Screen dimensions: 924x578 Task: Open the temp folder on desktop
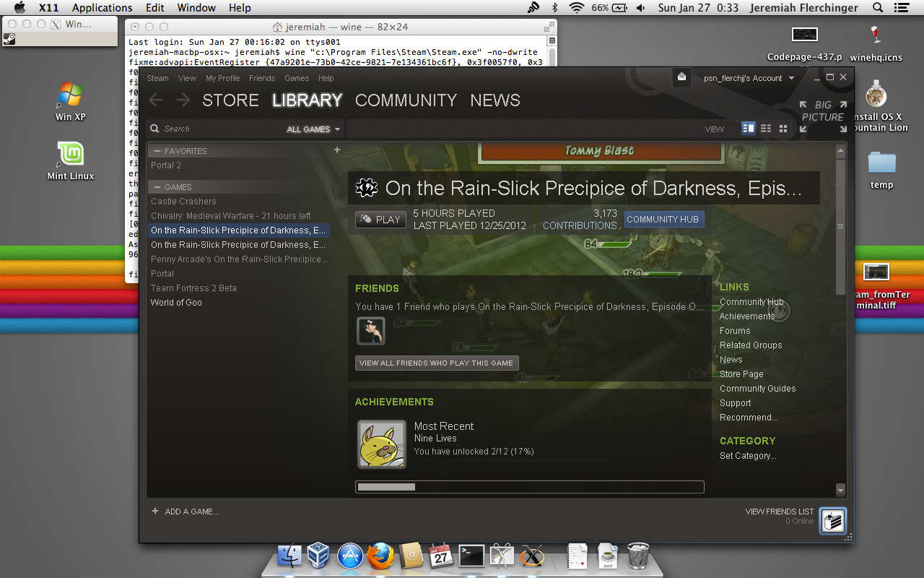pos(881,170)
